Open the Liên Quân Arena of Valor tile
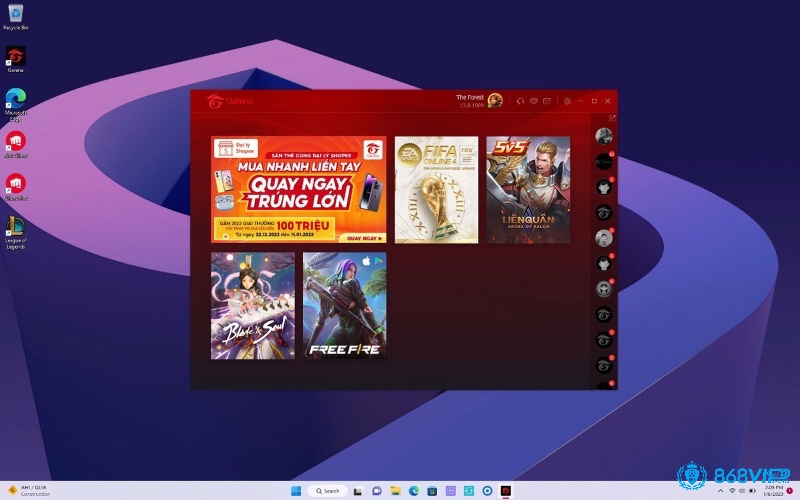The image size is (800, 500). [528, 189]
